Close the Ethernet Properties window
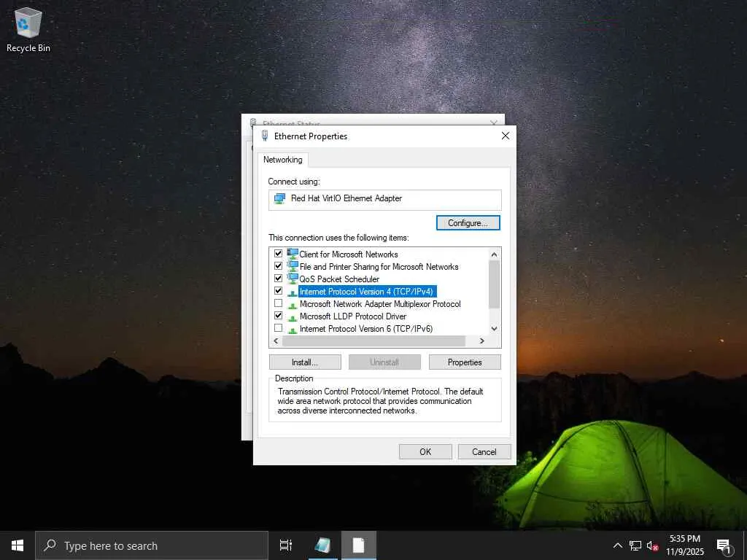The height and width of the screenshot is (560, 747). [506, 136]
